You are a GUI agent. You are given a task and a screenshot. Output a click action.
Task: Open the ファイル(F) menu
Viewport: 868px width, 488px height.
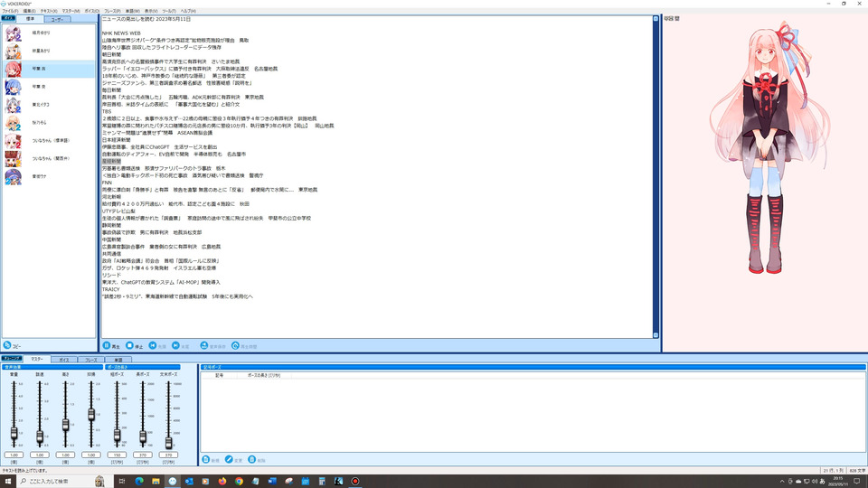10,11
